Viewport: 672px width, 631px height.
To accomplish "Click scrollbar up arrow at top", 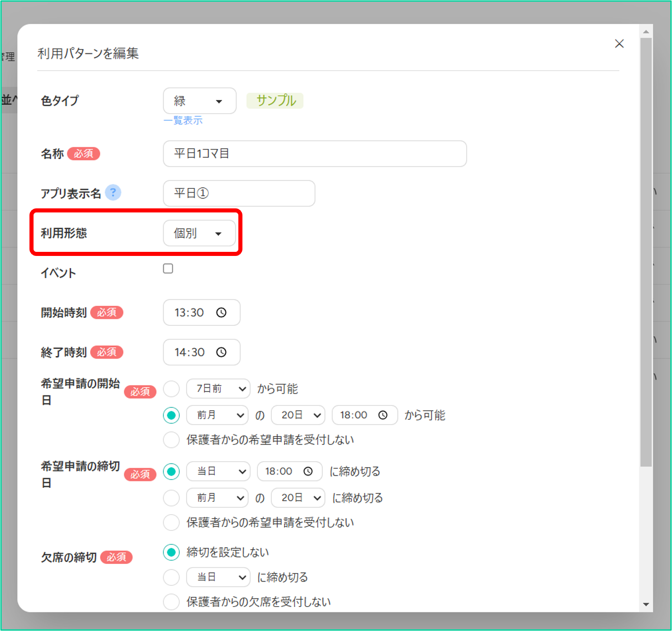I will pyautogui.click(x=646, y=32).
